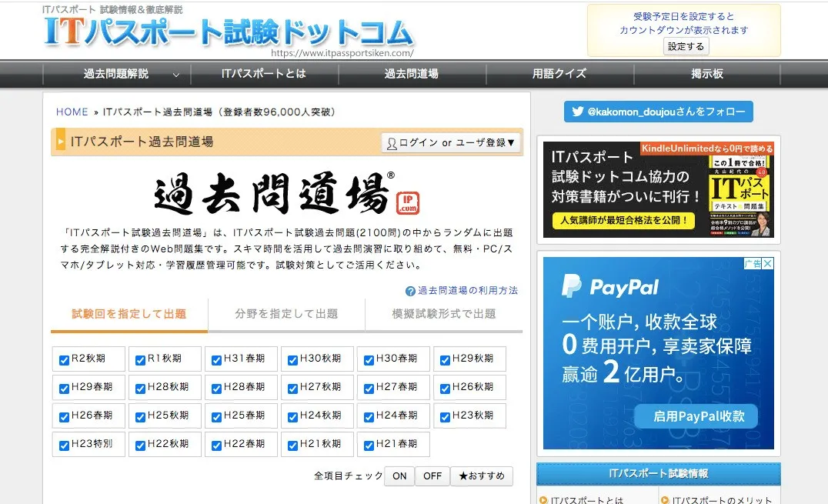Open ITパスポートとは in the navigation bar
Image resolution: width=828 pixels, height=504 pixels.
264,74
